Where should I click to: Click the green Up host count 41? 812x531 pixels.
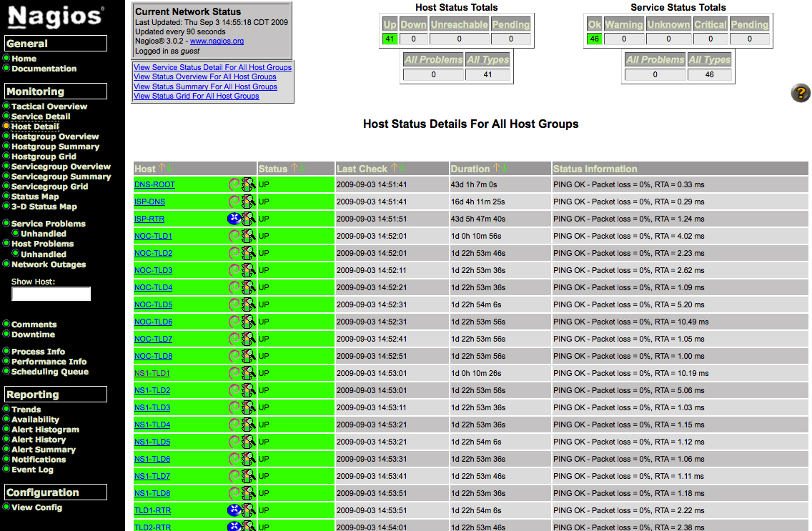point(390,39)
